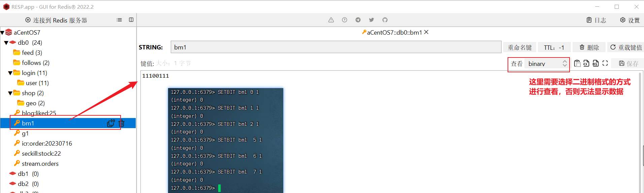Screen dimensions: 644x193
Task: Select the bm1 key row
Action: pos(68,123)
